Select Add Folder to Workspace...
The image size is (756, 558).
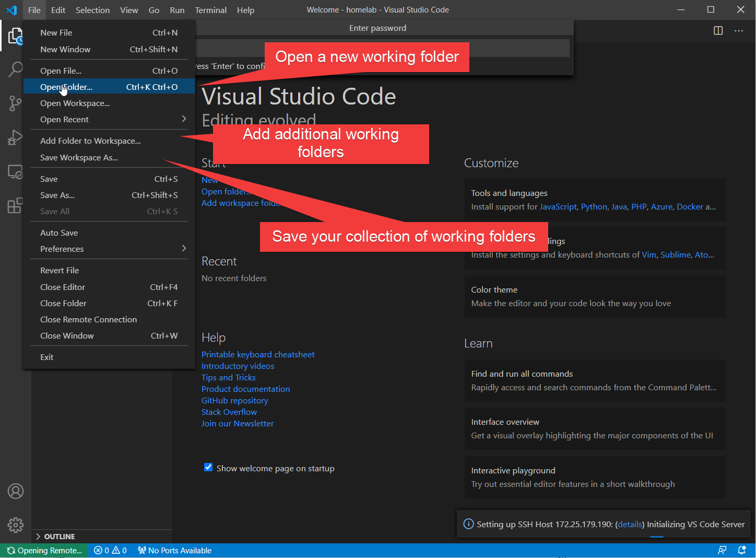(x=109, y=141)
